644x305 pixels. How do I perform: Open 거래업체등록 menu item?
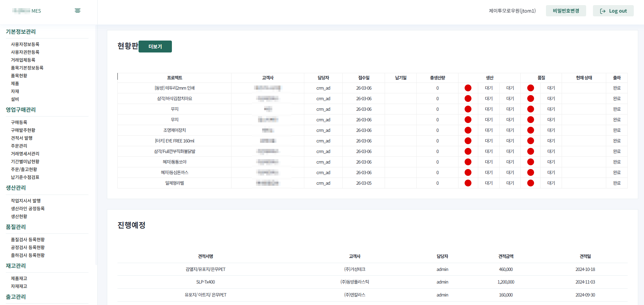(x=23, y=60)
